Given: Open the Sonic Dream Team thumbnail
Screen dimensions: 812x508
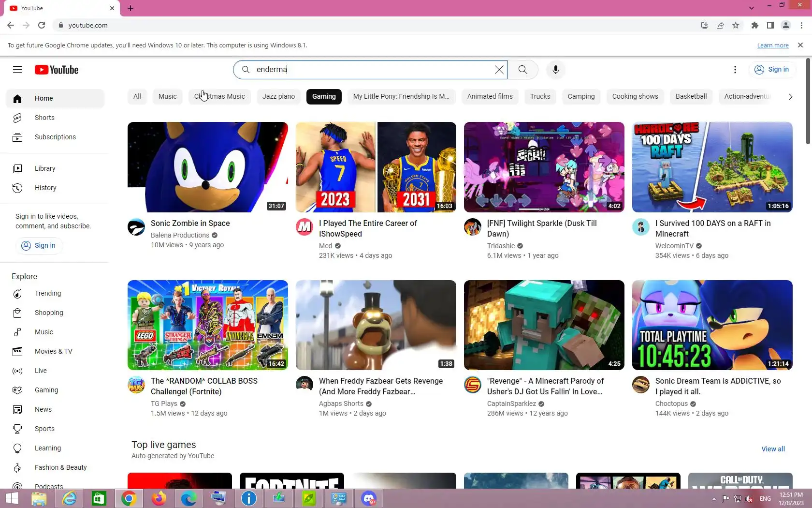Looking at the screenshot, I should click(712, 325).
